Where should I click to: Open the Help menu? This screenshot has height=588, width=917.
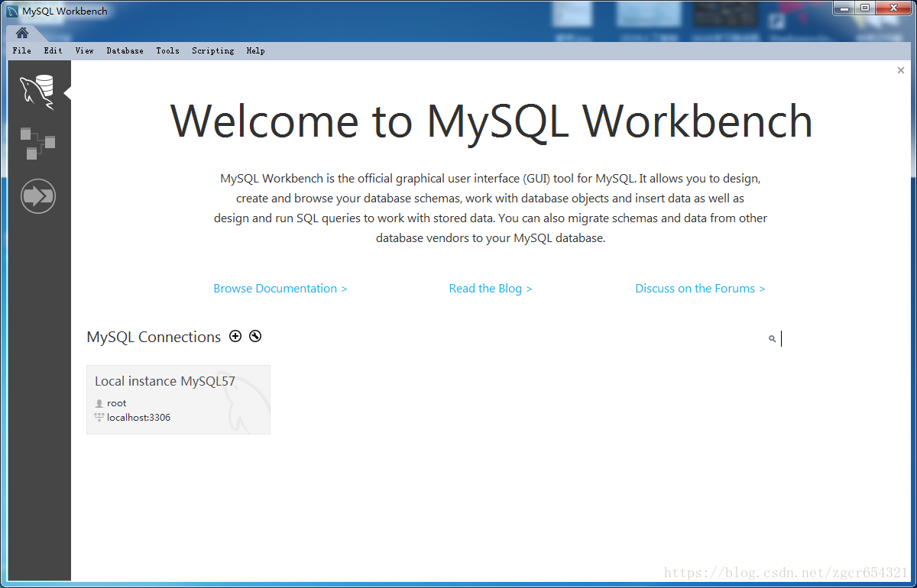[256, 50]
